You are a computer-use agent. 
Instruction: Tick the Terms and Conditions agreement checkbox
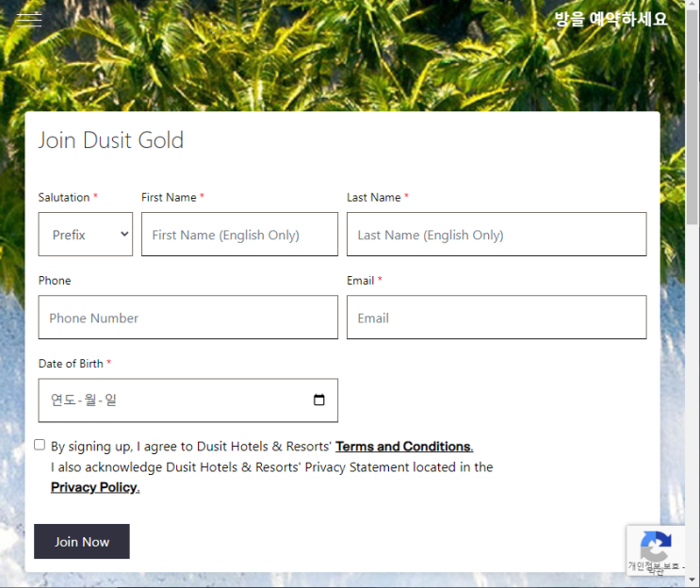(40, 445)
